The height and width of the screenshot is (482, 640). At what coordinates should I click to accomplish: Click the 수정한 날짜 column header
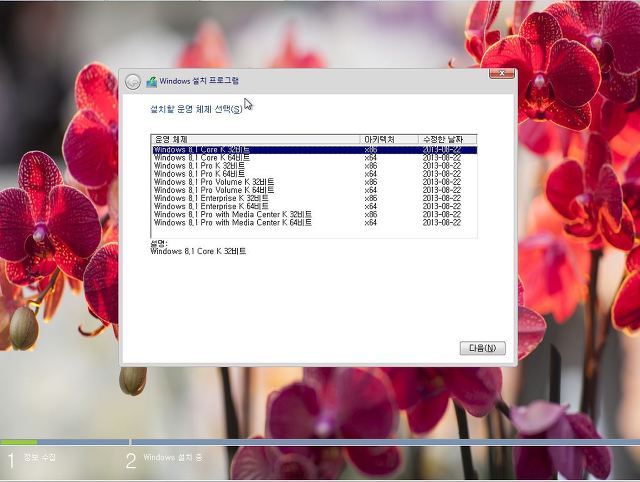[447, 139]
